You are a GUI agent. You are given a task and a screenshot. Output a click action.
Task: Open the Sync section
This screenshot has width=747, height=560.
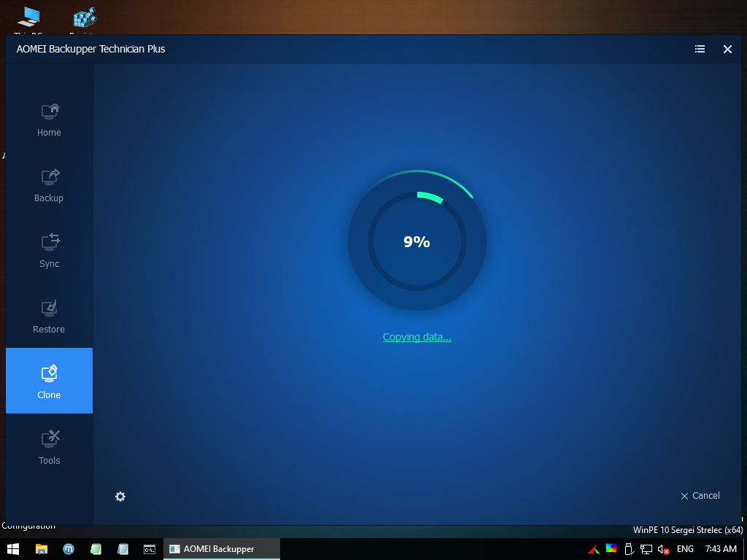pos(49,251)
